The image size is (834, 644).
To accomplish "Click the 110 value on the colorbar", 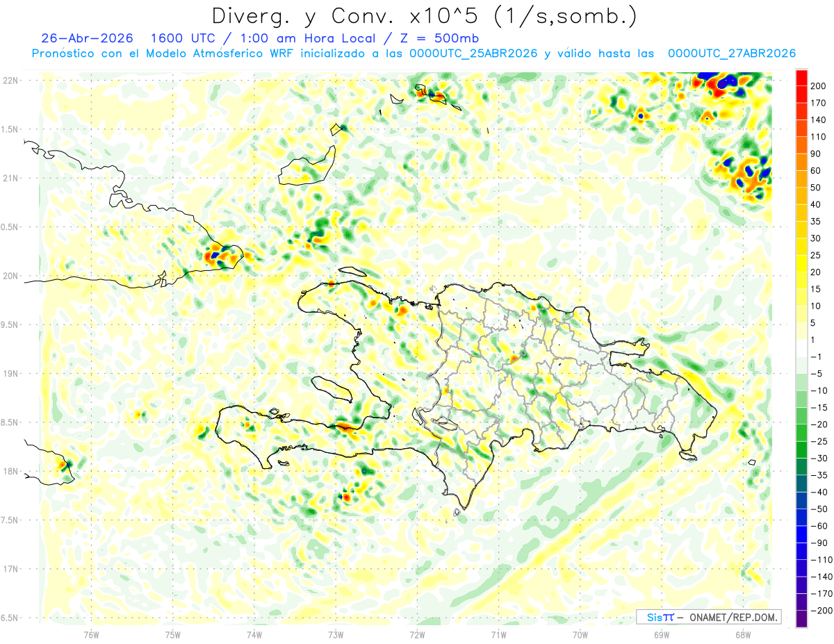I will pyautogui.click(x=819, y=137).
